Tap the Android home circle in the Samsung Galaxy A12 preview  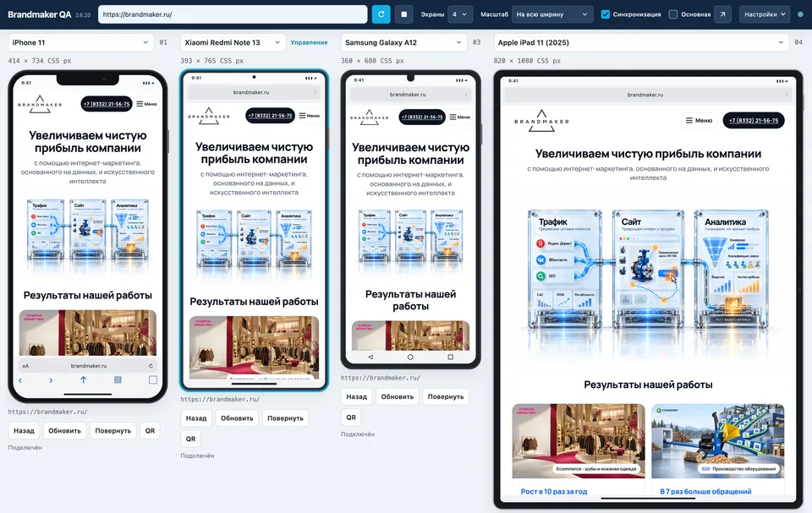[x=410, y=357]
